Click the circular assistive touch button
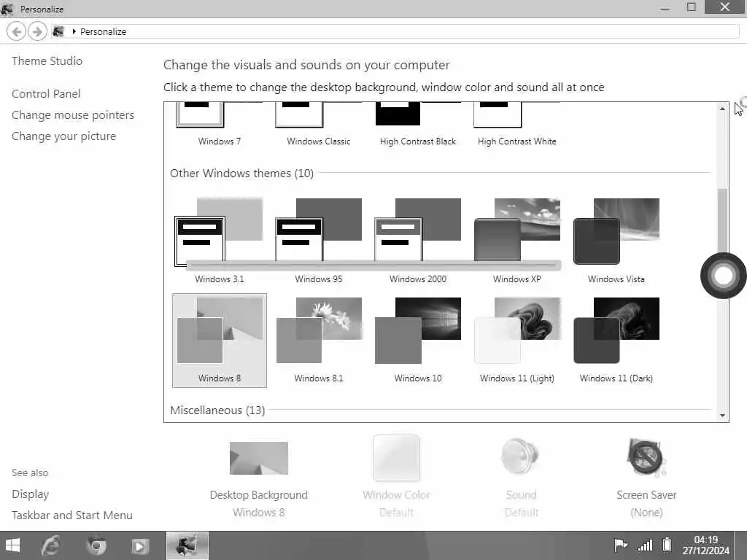This screenshot has width=747, height=560. (723, 276)
